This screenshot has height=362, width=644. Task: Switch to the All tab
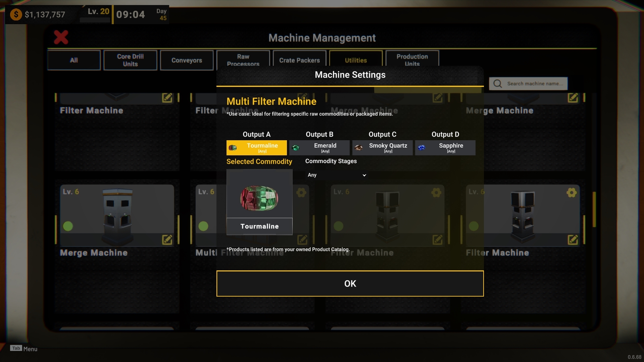pos(74,60)
